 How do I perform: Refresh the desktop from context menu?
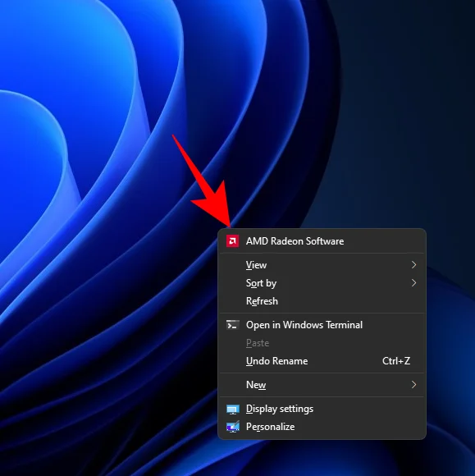pos(322,301)
